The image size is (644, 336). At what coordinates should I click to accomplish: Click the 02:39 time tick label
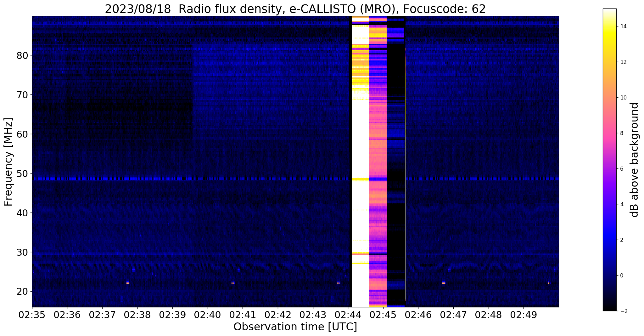(x=172, y=314)
